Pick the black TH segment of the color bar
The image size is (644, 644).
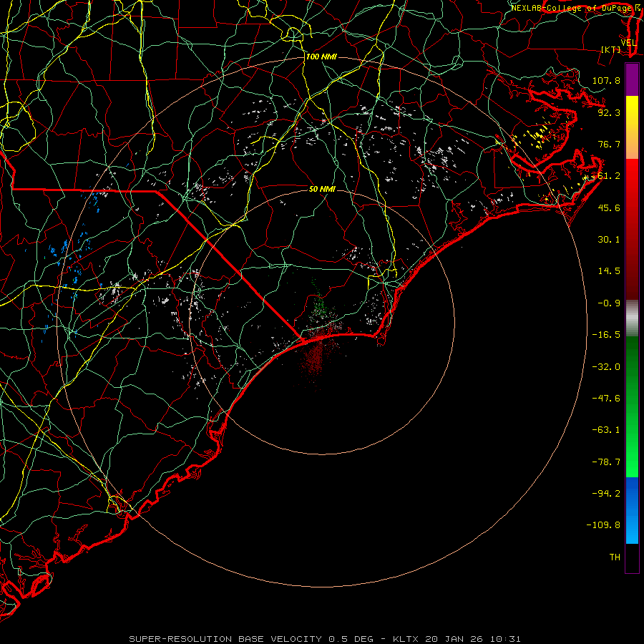click(632, 558)
